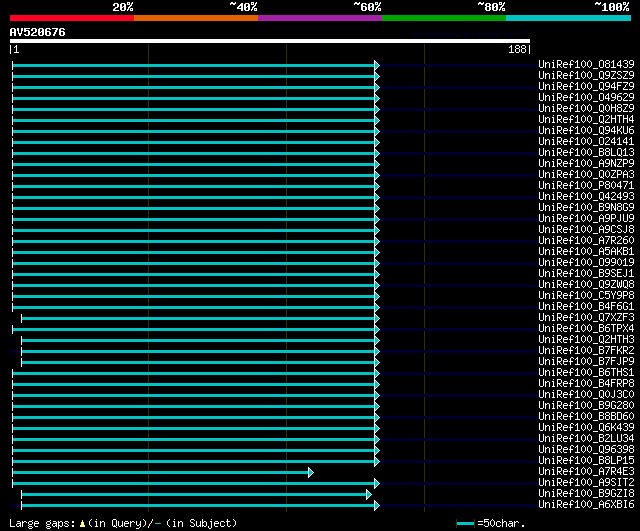Click the cyan ~100% identity color segment

[568, 18]
